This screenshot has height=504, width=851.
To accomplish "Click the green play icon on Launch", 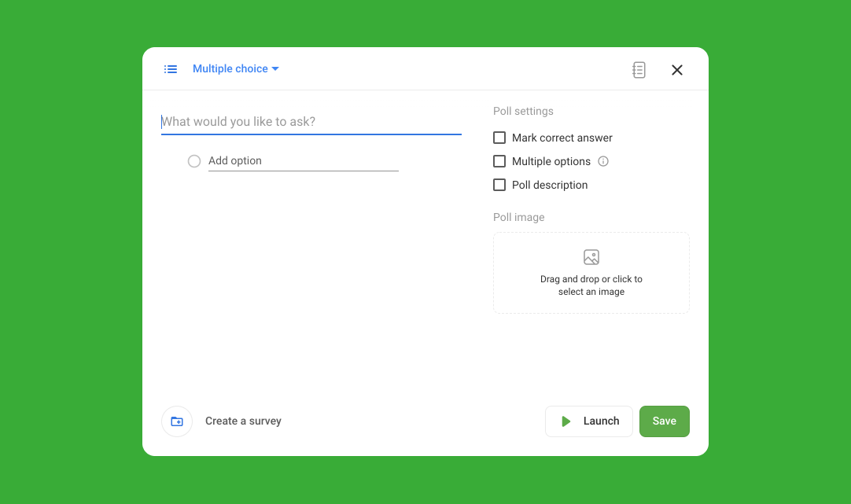I will click(x=565, y=421).
